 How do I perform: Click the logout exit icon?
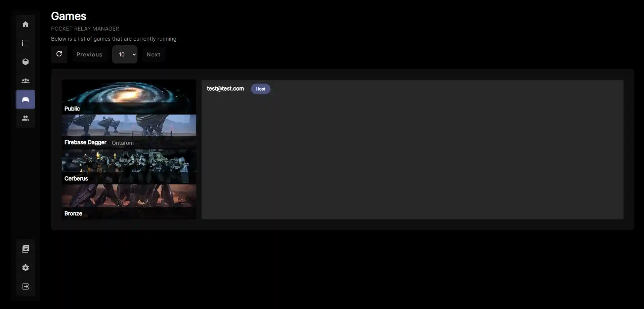click(26, 286)
